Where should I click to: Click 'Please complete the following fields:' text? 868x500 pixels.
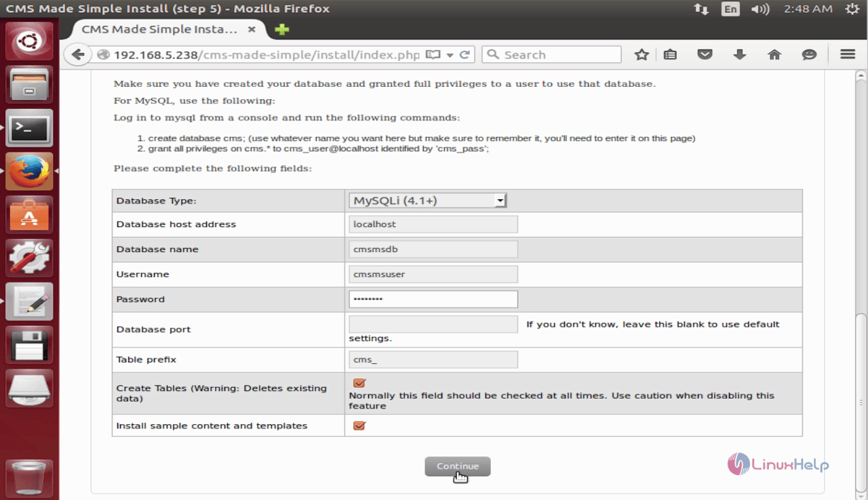pos(212,168)
